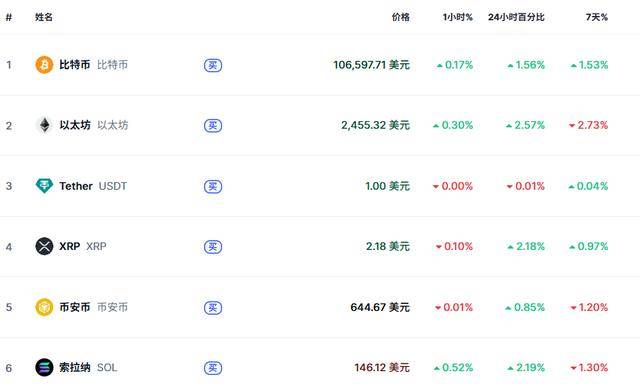Open the 比特币 name link

point(75,65)
